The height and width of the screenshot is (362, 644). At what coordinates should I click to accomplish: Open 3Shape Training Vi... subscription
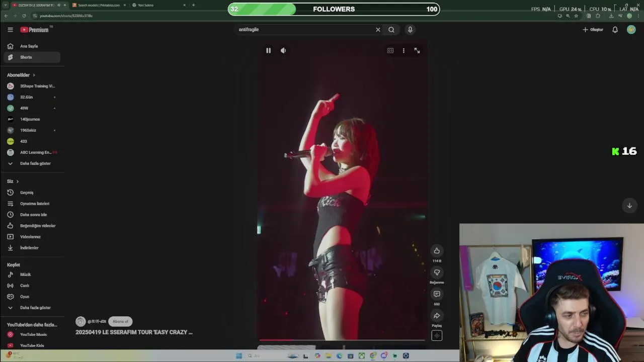pyautogui.click(x=32, y=86)
